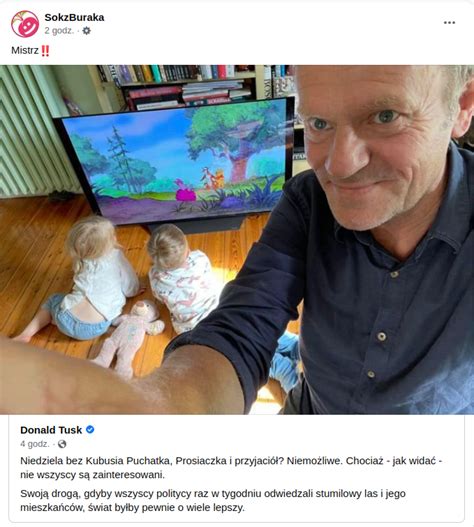Screen dimensions: 474x527
Task: Click the pink teddy bear in the photo
Action: (x=129, y=338)
